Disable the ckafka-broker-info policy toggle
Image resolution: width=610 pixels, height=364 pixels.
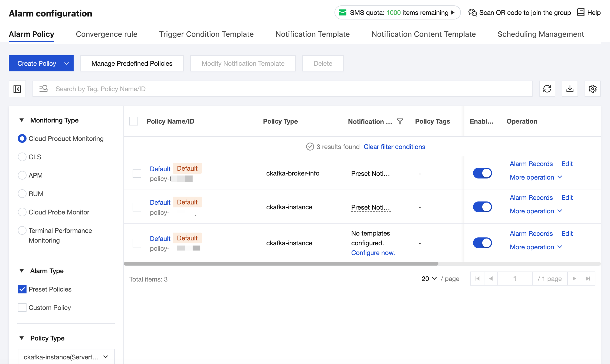coord(482,173)
